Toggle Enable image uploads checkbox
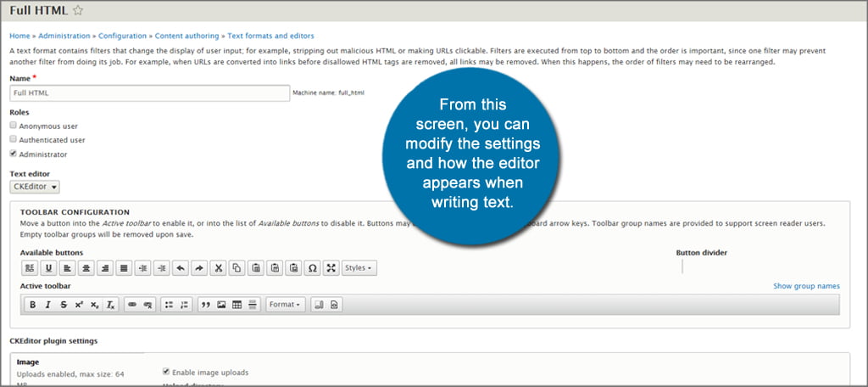This screenshot has height=387, width=868. (x=166, y=372)
